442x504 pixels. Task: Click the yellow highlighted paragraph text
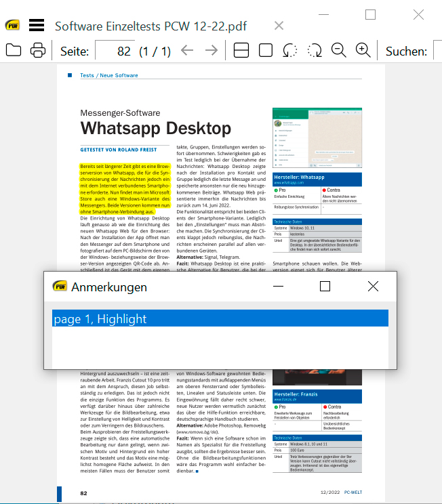click(x=125, y=189)
